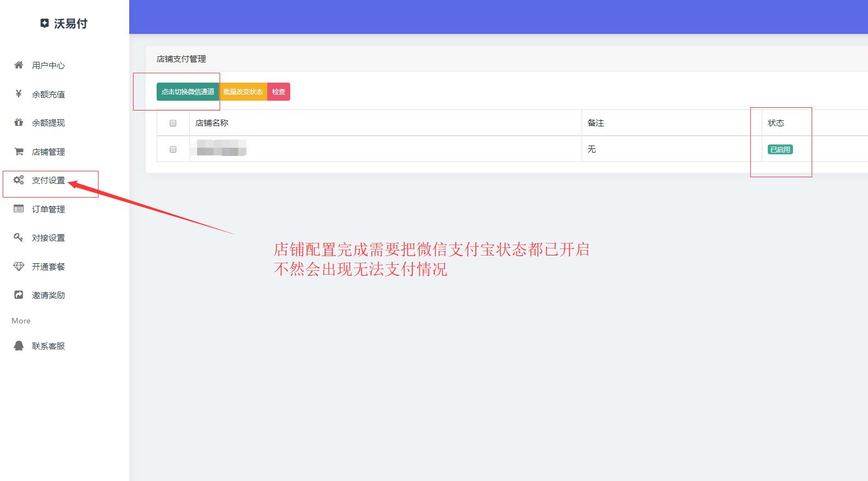The height and width of the screenshot is (481, 868).
Task: Click the gift icon beside 余额提现
Action: [19, 123]
